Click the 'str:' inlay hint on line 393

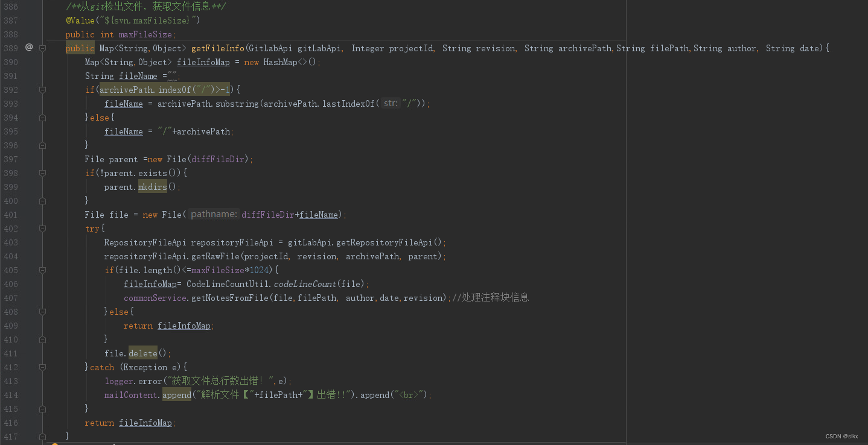pyautogui.click(x=391, y=103)
